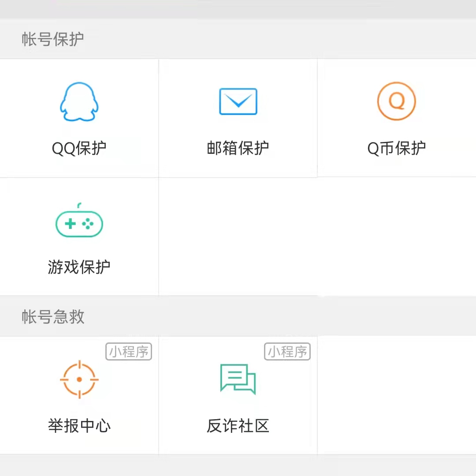Image resolution: width=476 pixels, height=476 pixels.
Task: Open the green game controller icon
Action: (x=79, y=220)
